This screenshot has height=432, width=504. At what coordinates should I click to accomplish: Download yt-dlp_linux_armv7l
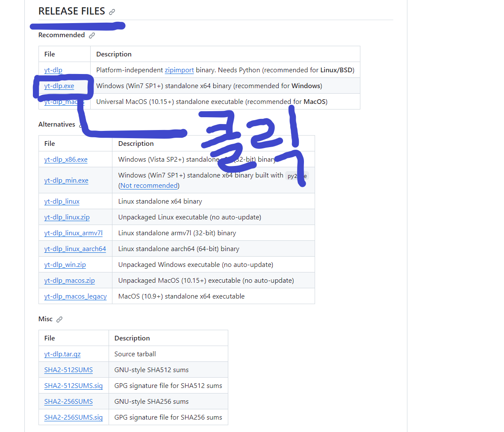73,233
